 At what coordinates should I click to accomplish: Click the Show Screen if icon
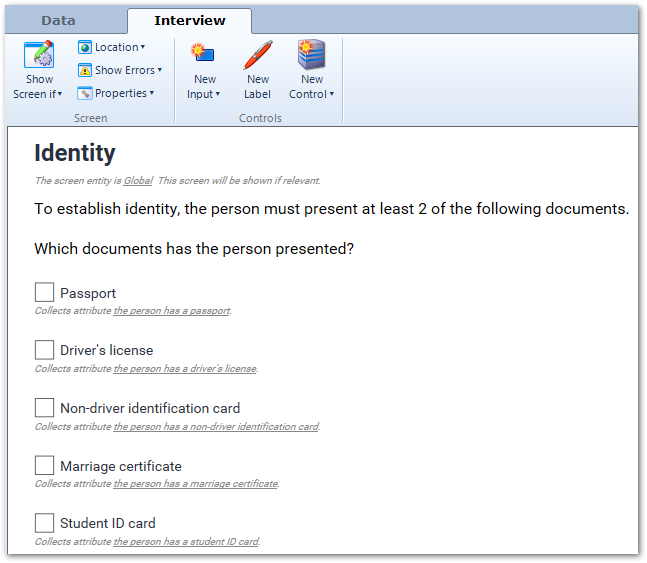pos(39,55)
